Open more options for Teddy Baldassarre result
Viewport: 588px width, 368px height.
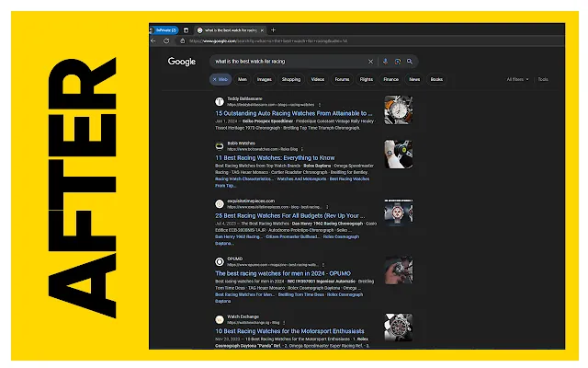pyautogui.click(x=320, y=105)
